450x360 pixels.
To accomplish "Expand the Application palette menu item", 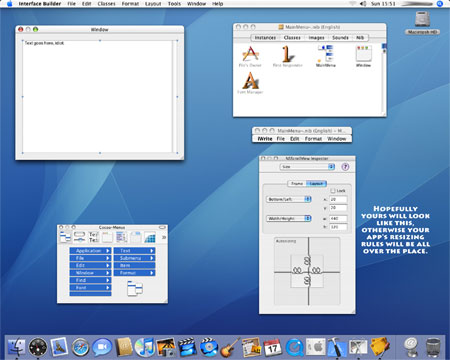I will pos(90,251).
